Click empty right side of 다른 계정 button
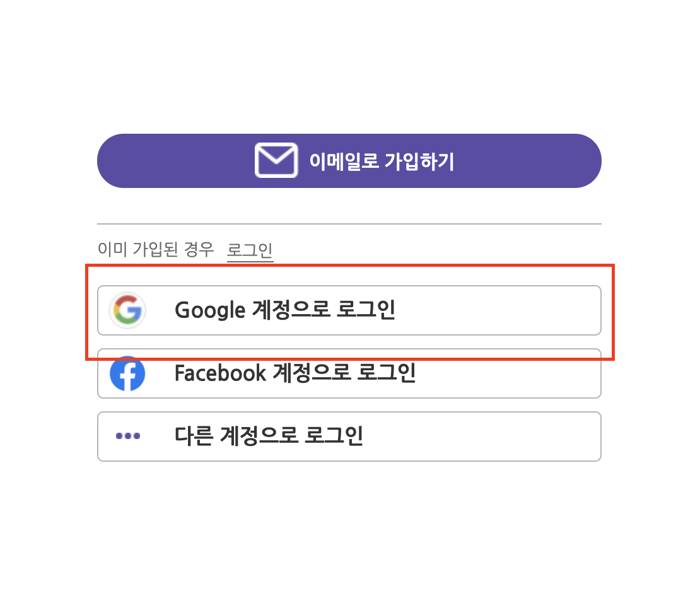Viewport: 700px width, 598px height. pyautogui.click(x=482, y=437)
